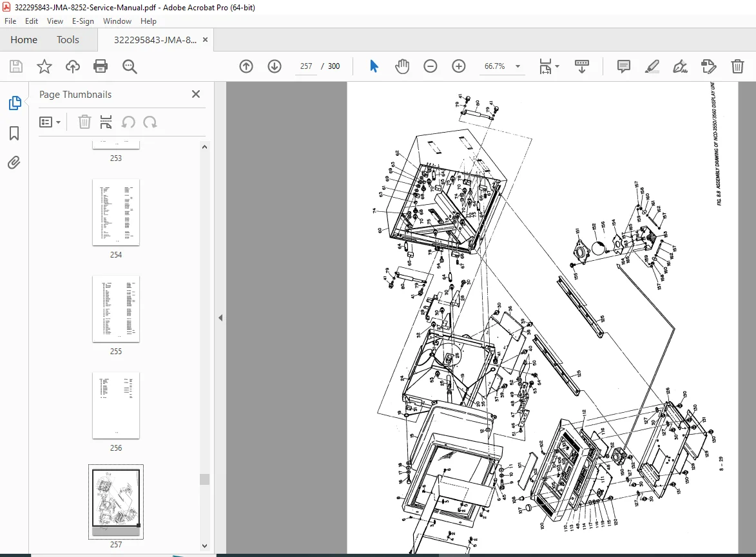The height and width of the screenshot is (557, 756).
Task: Zoom in with plus icon
Action: (x=458, y=66)
